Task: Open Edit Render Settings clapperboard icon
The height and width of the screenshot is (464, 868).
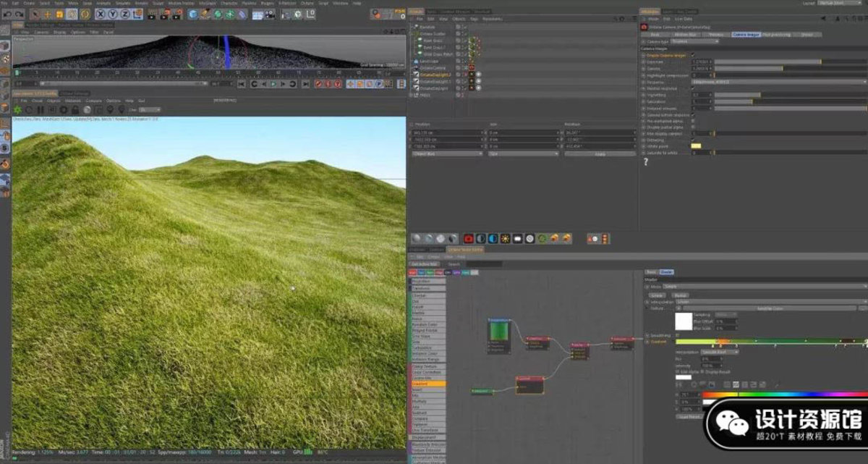Action: click(x=179, y=14)
